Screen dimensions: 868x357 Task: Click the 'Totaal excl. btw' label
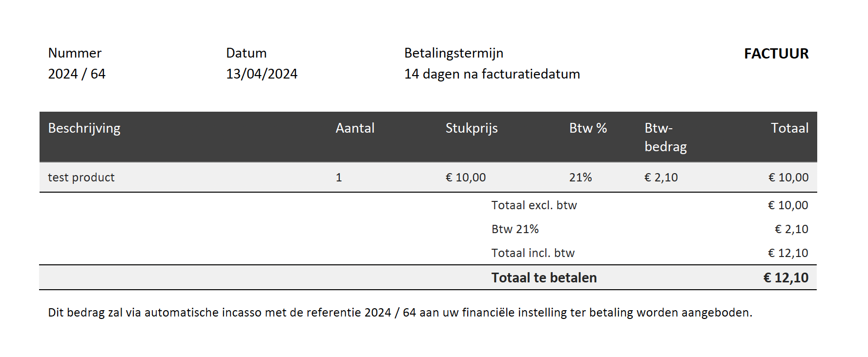coord(534,205)
